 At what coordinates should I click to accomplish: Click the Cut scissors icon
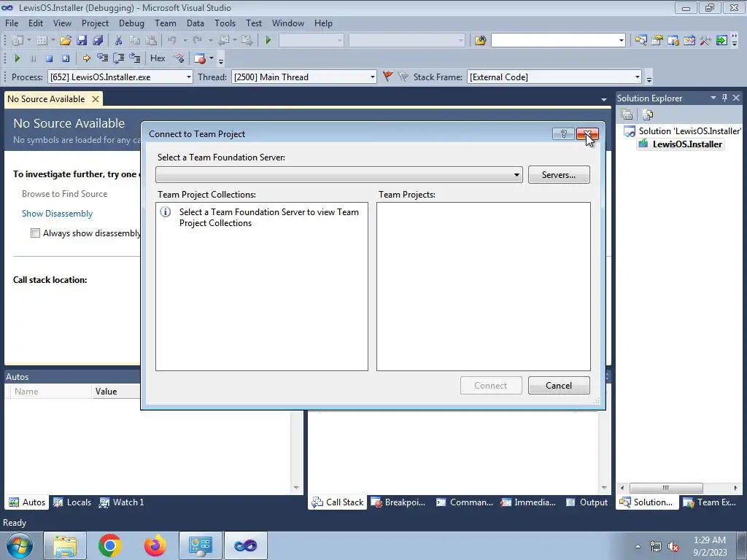pos(119,41)
